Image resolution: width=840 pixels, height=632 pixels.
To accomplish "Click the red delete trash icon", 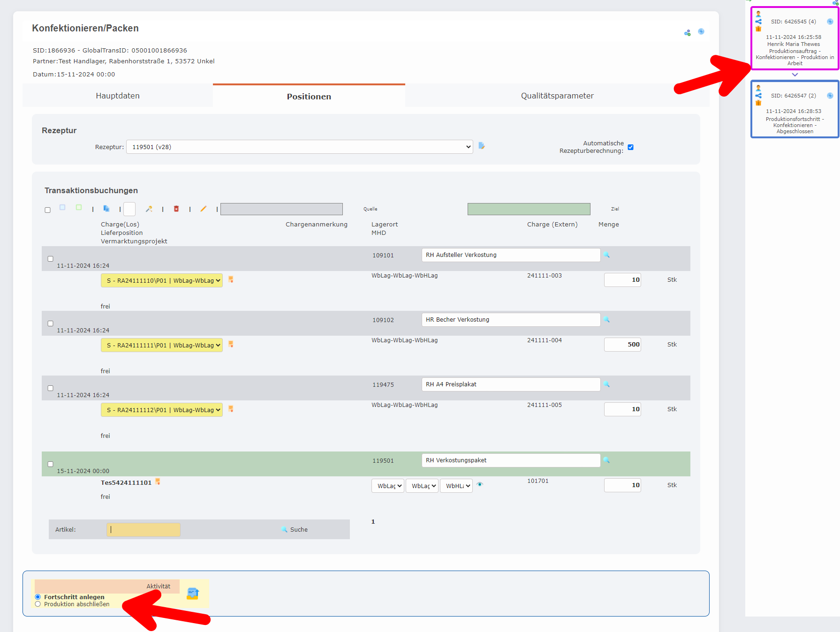I will (176, 209).
